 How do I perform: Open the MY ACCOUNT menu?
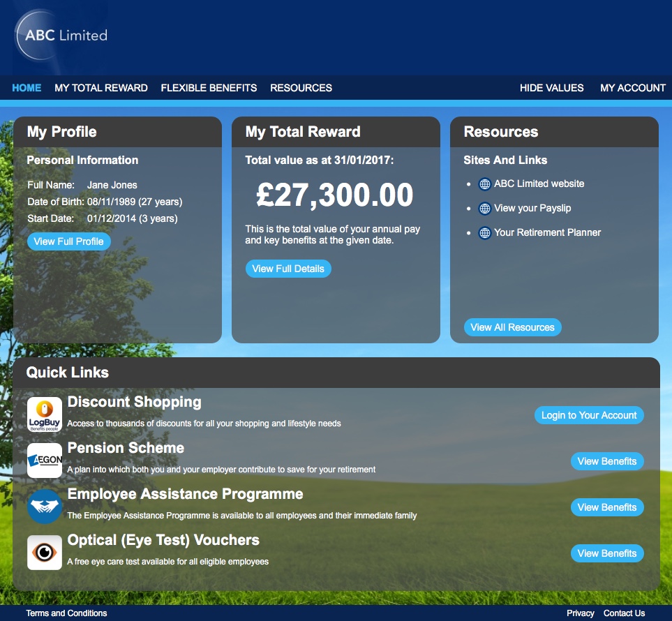(632, 88)
